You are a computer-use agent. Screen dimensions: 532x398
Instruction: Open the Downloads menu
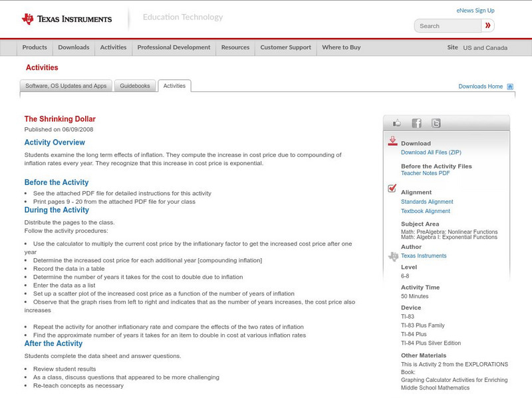pyautogui.click(x=74, y=47)
